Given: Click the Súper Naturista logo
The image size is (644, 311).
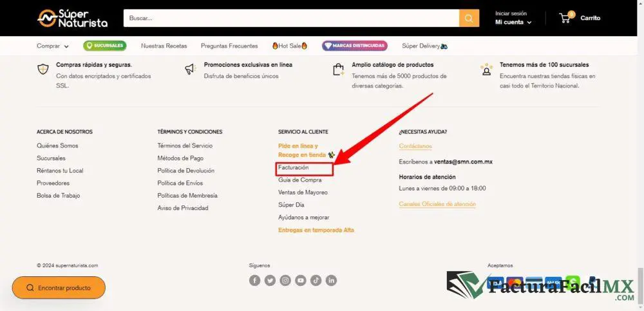Looking at the screenshot, I should [72, 18].
